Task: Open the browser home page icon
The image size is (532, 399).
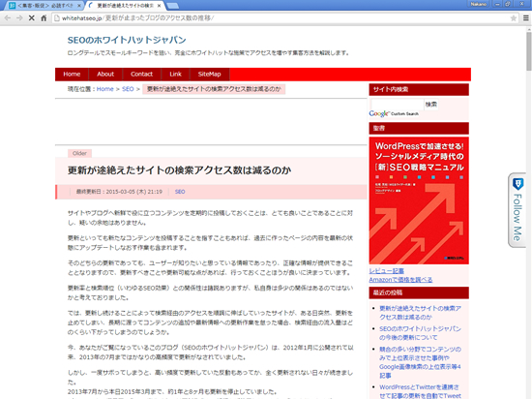Action: coord(44,18)
